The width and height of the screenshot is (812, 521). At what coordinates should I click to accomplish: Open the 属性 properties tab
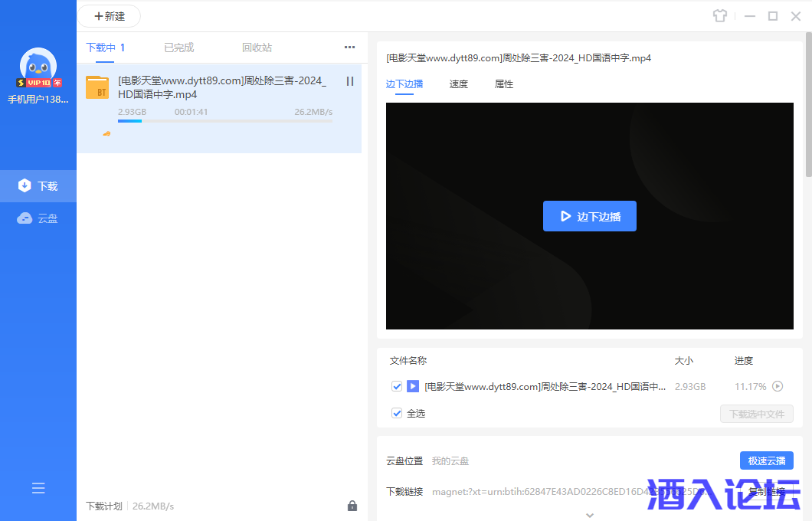pyautogui.click(x=503, y=84)
